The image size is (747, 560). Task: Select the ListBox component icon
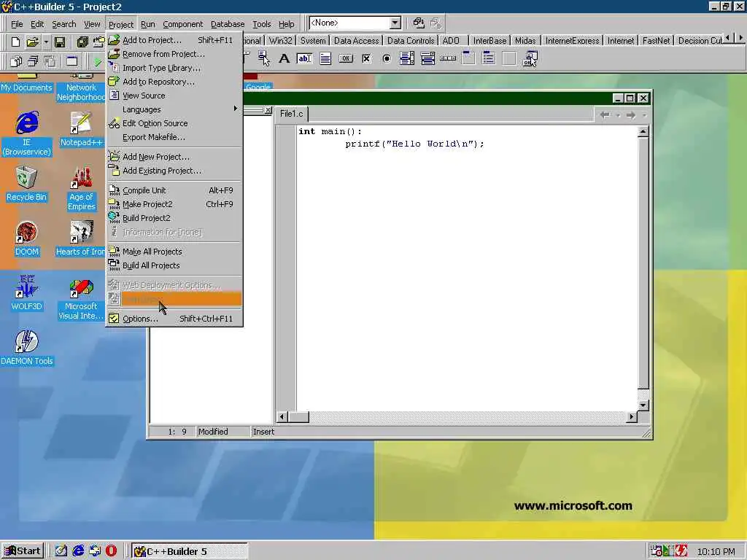(x=407, y=58)
